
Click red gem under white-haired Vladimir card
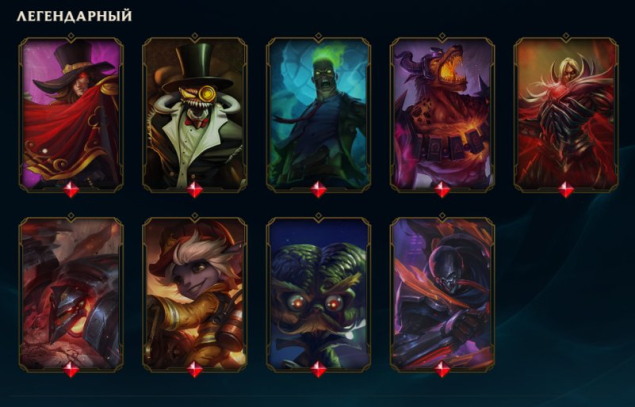tap(566, 190)
